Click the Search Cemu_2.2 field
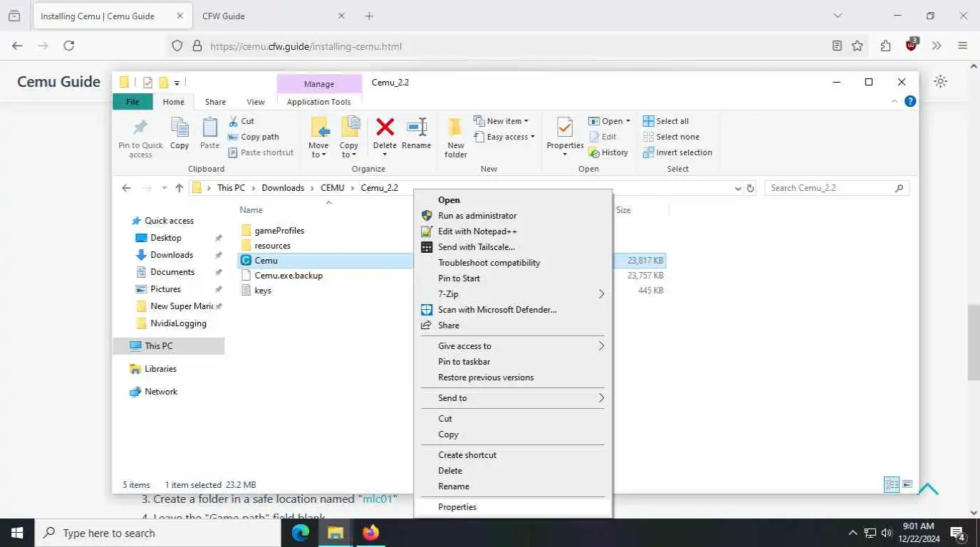 (x=837, y=188)
